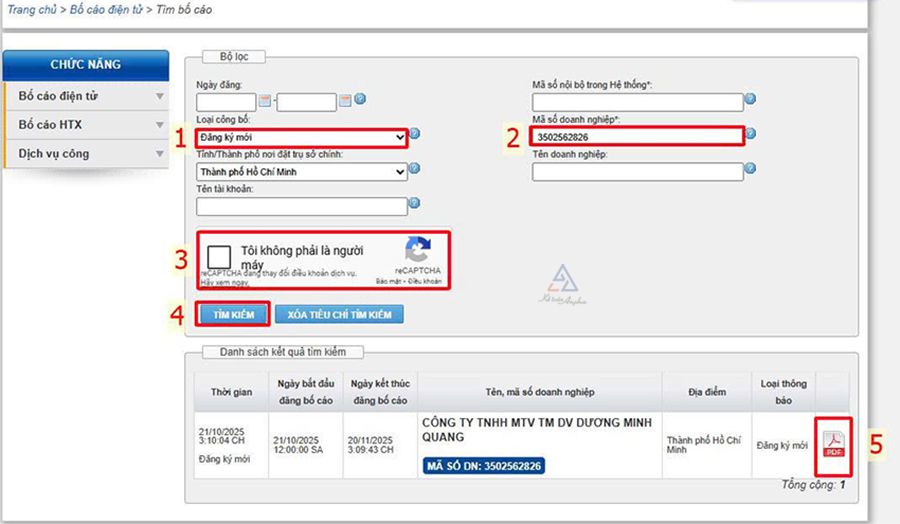Click help icon beside Mã số nội bộ field
The height and width of the screenshot is (524, 900).
750,100
